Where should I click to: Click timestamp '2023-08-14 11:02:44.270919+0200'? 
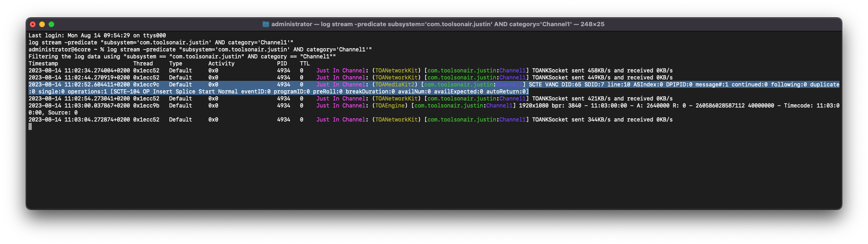click(x=79, y=78)
